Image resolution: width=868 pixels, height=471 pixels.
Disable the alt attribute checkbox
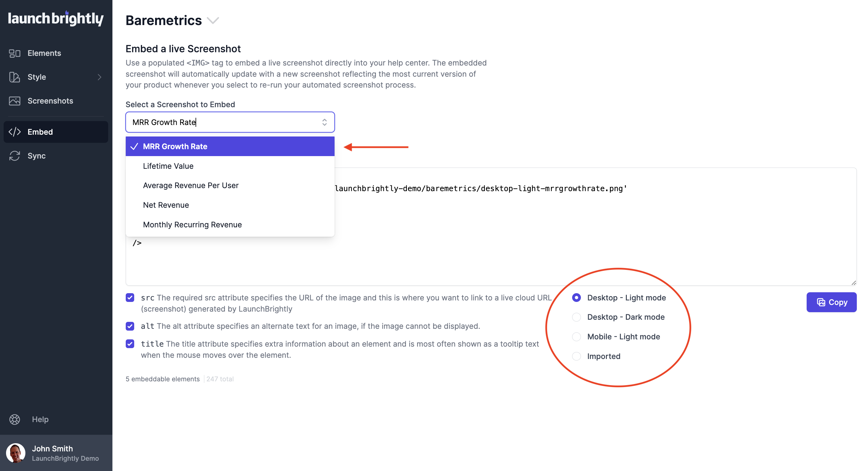(130, 326)
